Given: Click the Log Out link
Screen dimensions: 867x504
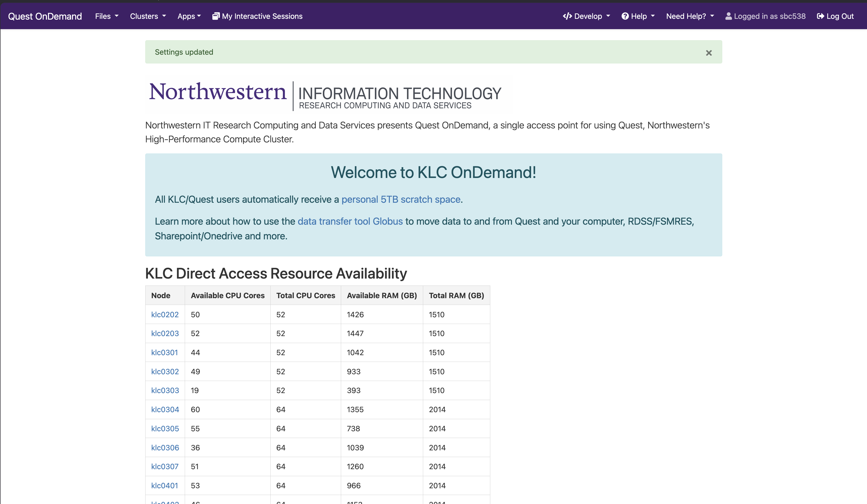Looking at the screenshot, I should pos(835,16).
